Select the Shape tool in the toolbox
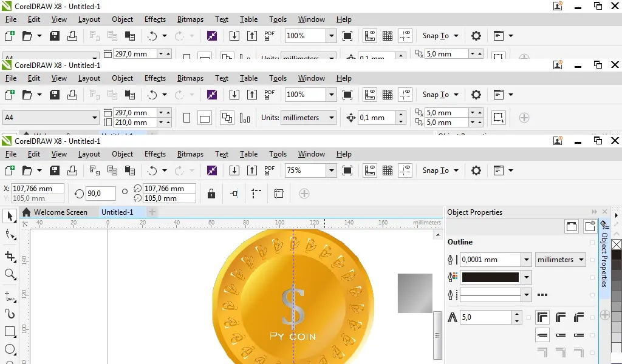 click(10, 235)
